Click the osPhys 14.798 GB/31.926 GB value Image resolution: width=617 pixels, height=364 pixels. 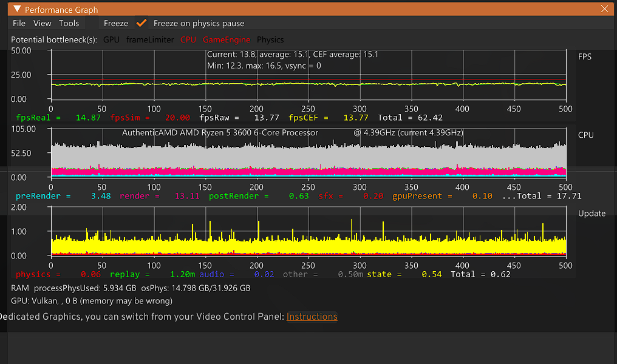[196, 288]
